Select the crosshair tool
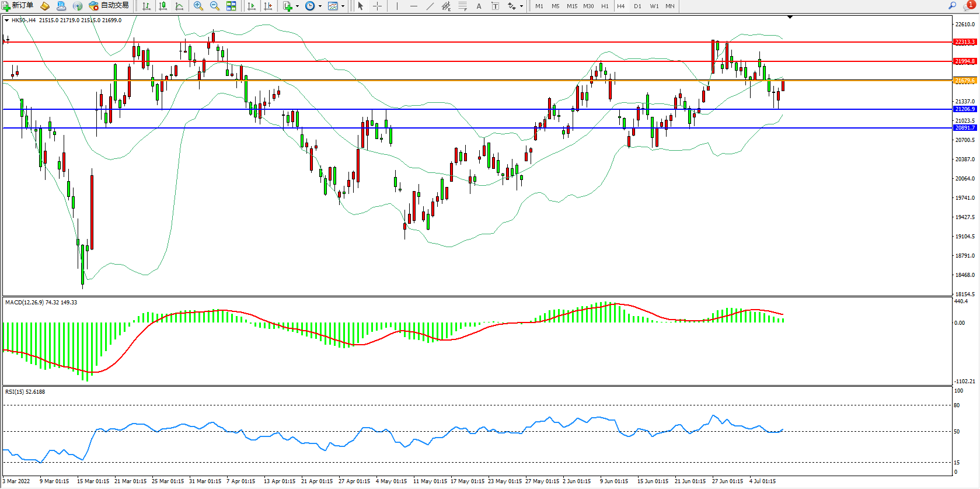Screen dimensions: 980x489 point(378,6)
